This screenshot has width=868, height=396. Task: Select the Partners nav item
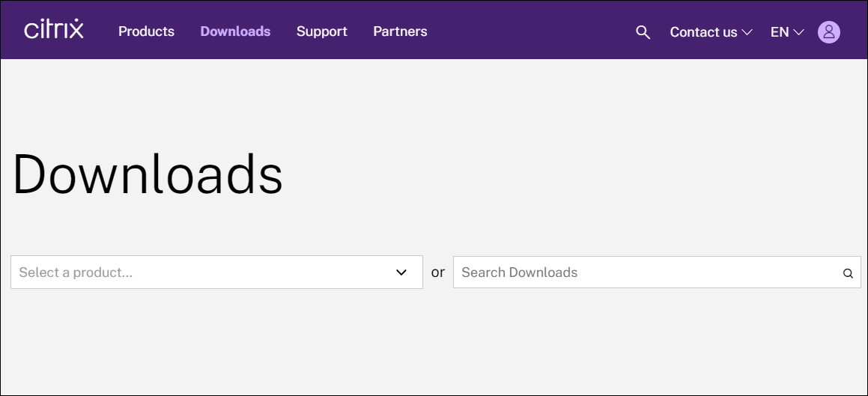click(x=400, y=31)
